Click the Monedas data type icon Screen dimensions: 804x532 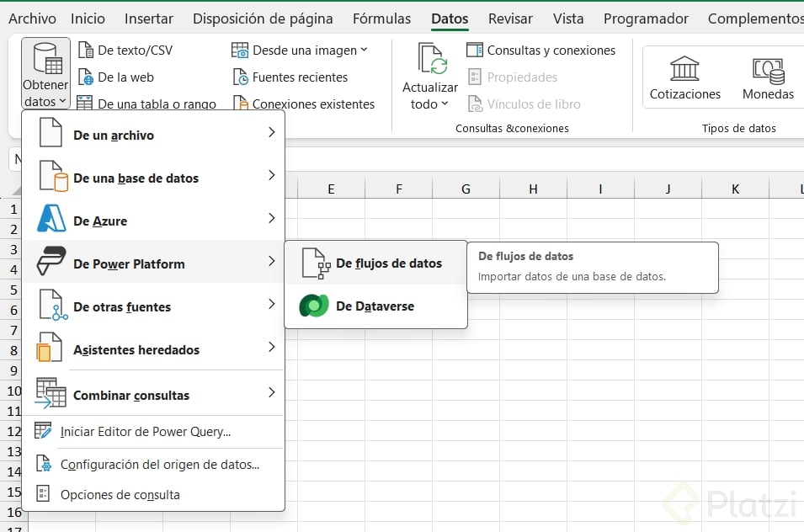(x=768, y=69)
